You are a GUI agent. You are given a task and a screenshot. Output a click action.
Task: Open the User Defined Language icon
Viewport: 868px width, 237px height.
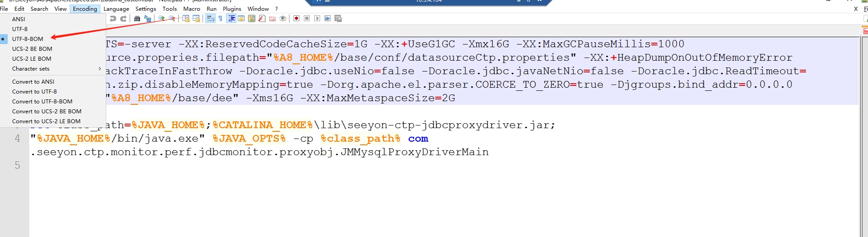point(241,18)
